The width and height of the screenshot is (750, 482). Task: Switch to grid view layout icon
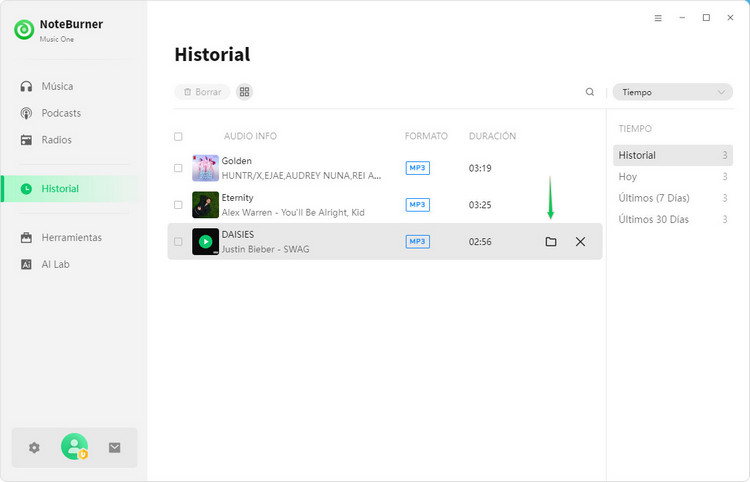(244, 92)
